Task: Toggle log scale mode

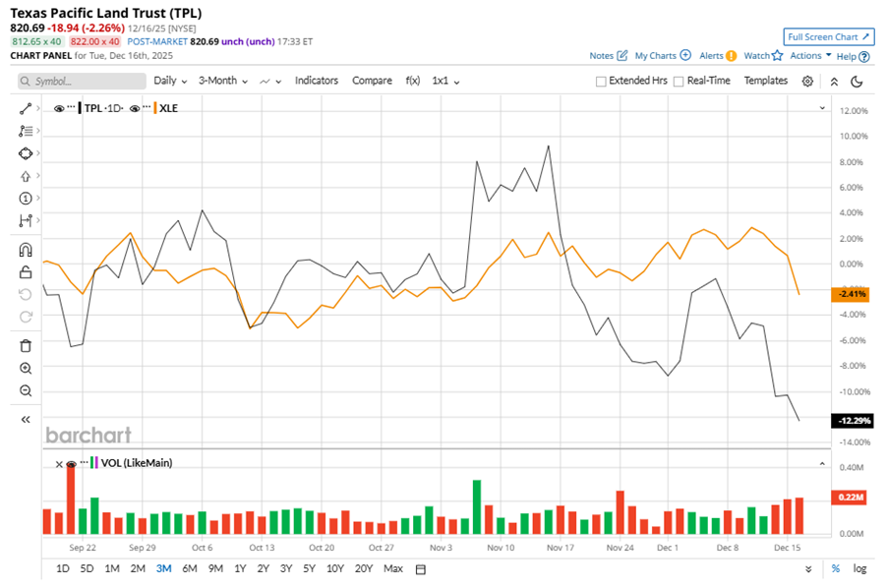Action: [859, 568]
